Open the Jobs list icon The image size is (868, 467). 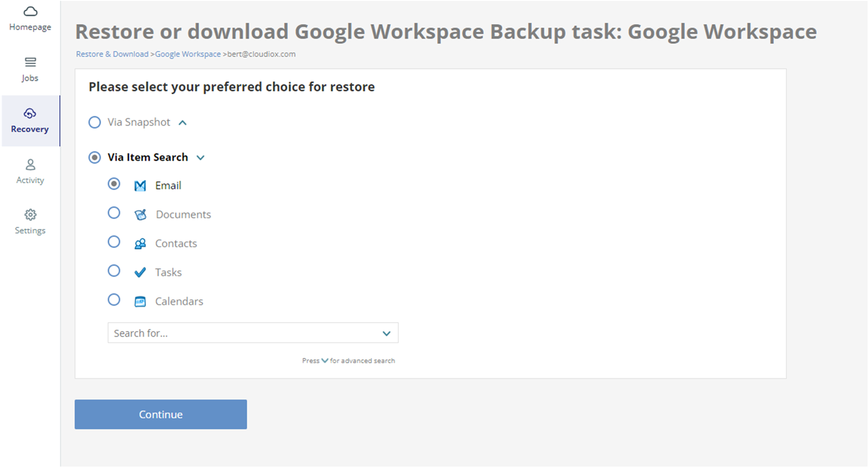click(x=30, y=62)
